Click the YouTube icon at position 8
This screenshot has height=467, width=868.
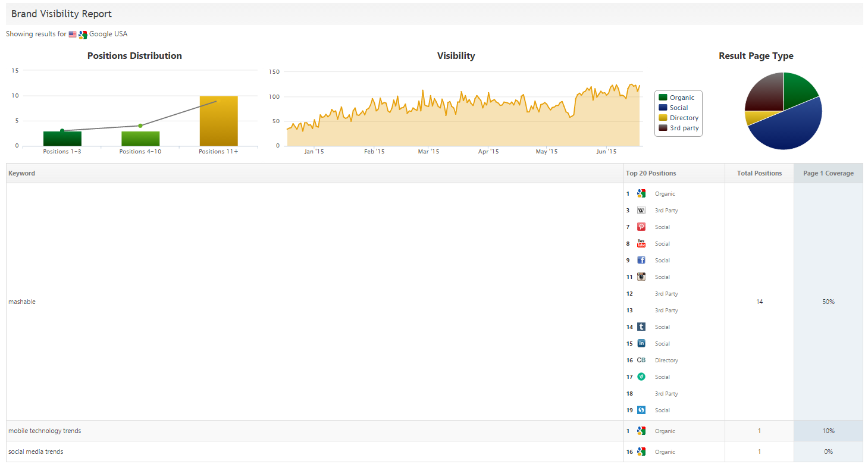point(641,244)
